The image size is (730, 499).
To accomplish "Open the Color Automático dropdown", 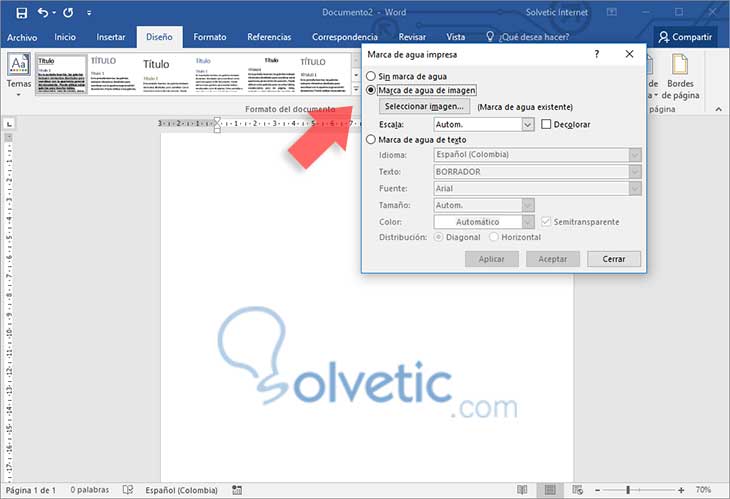I will [x=527, y=222].
